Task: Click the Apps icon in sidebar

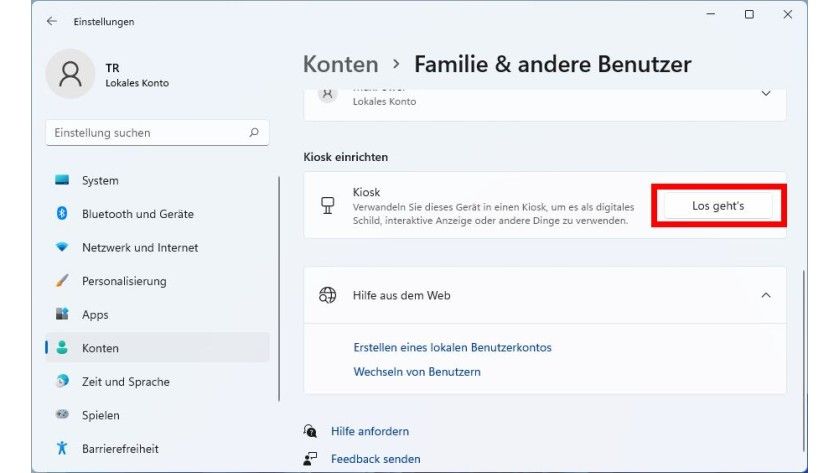Action: click(x=62, y=314)
